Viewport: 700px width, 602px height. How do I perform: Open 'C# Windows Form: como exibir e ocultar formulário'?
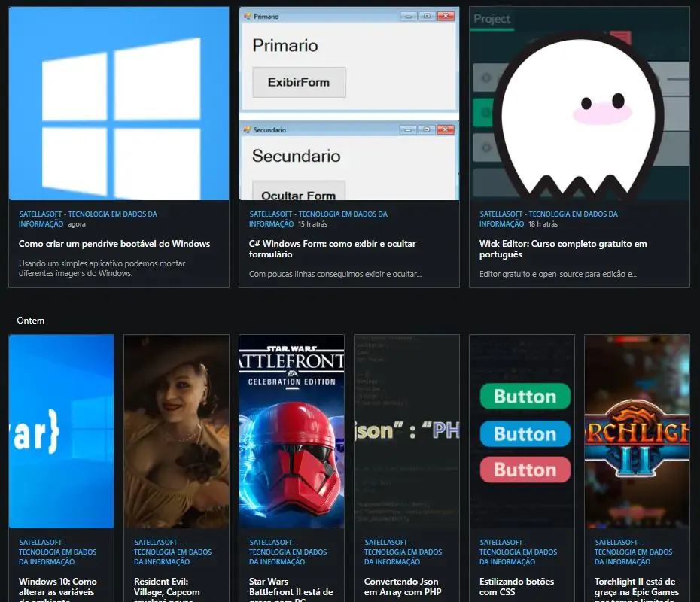click(x=333, y=249)
